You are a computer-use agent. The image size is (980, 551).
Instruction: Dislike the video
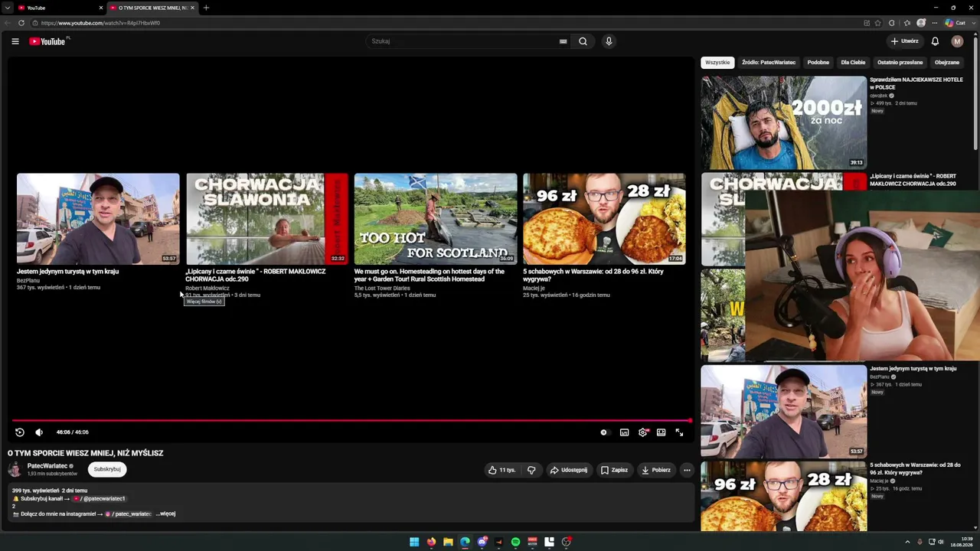(531, 470)
